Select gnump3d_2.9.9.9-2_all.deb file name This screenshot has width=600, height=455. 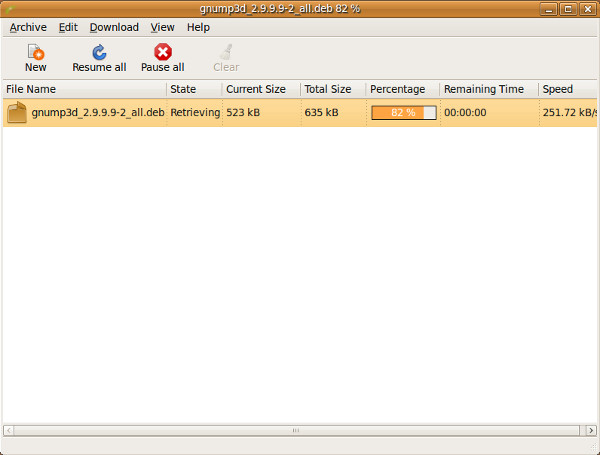coord(98,113)
